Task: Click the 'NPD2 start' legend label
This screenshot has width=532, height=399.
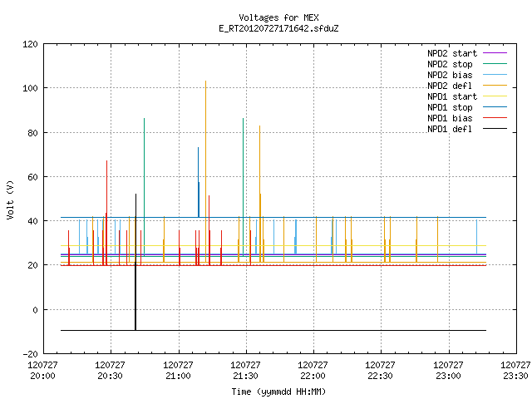Action: pyautogui.click(x=452, y=53)
